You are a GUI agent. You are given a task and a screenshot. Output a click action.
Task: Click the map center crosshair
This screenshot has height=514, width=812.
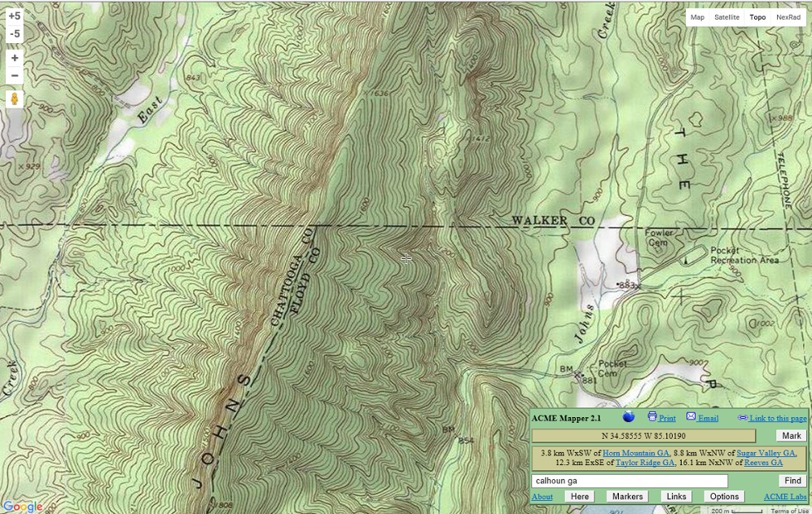tap(406, 258)
